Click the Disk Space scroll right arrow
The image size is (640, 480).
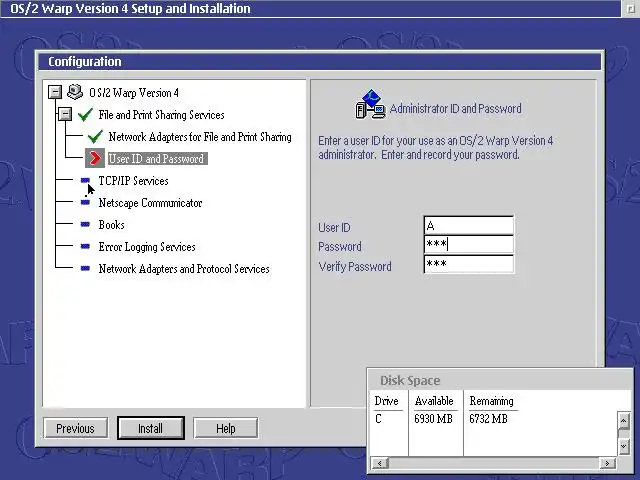607,463
